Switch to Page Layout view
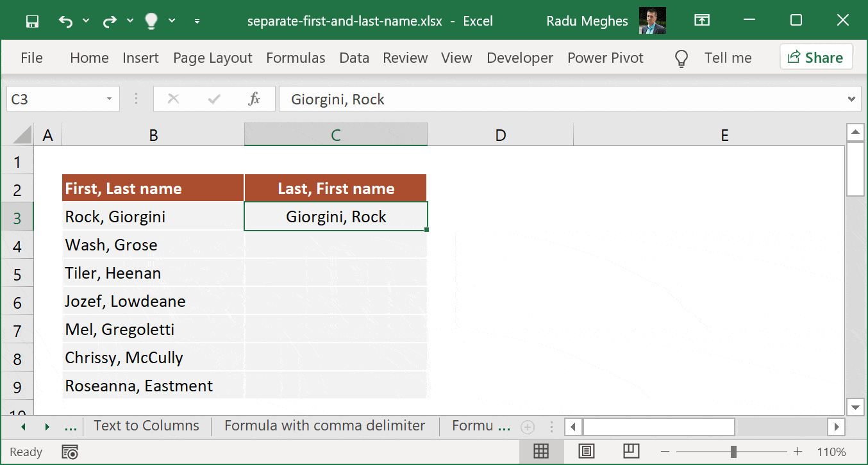 (586, 451)
